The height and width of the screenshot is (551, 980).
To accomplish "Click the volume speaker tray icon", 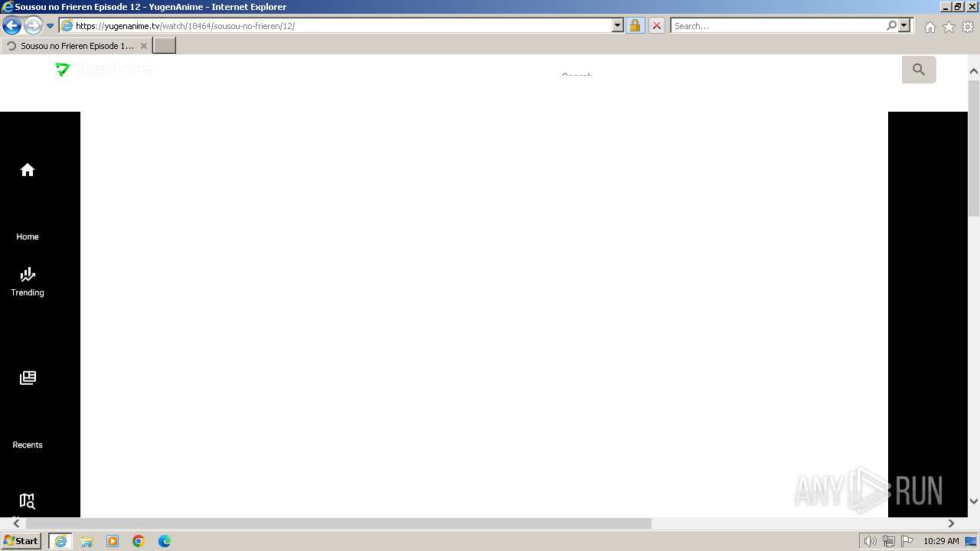I will (x=871, y=542).
